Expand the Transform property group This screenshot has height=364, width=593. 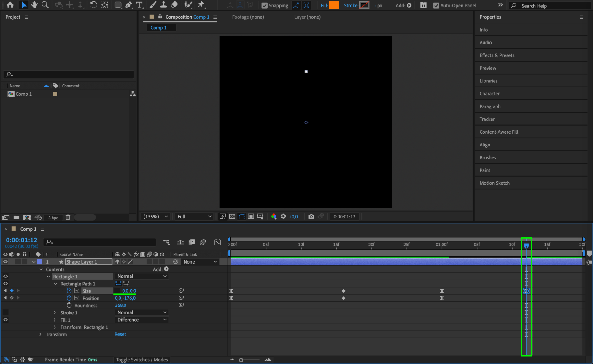click(41, 334)
